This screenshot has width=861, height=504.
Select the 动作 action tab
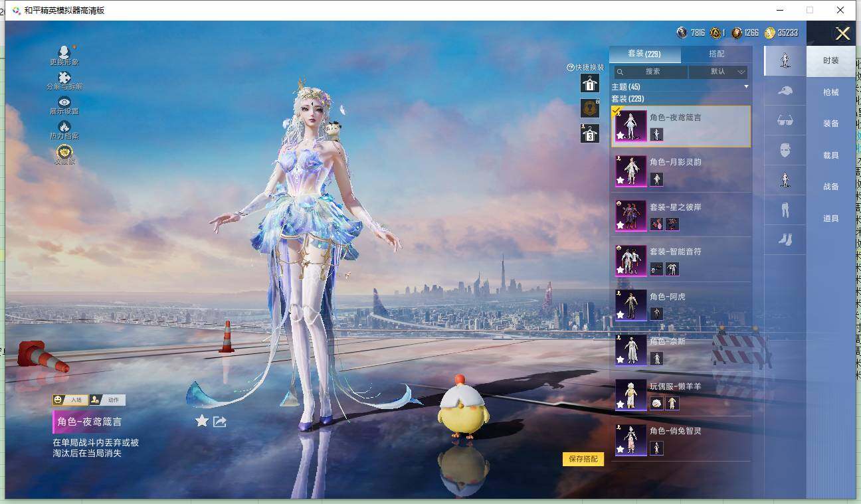(x=107, y=400)
